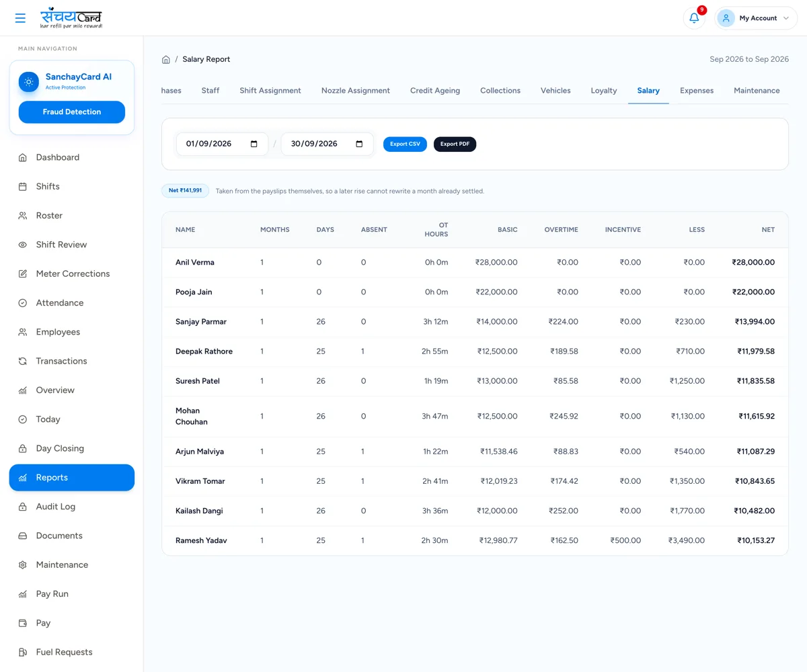Viewport: 807px width, 672px height.
Task: Click the Pay Run chart icon
Action: [x=22, y=594]
